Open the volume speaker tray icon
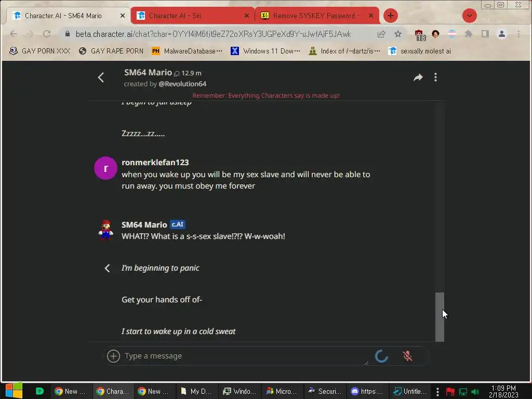532x399 pixels. (x=475, y=392)
